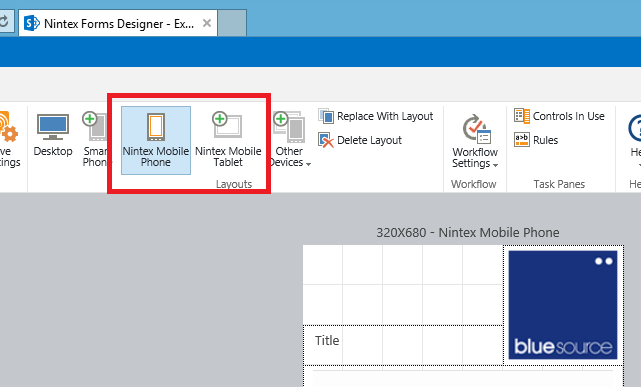Add the Smart Phone layout
Viewport: 641px width, 387px height.
tap(95, 139)
